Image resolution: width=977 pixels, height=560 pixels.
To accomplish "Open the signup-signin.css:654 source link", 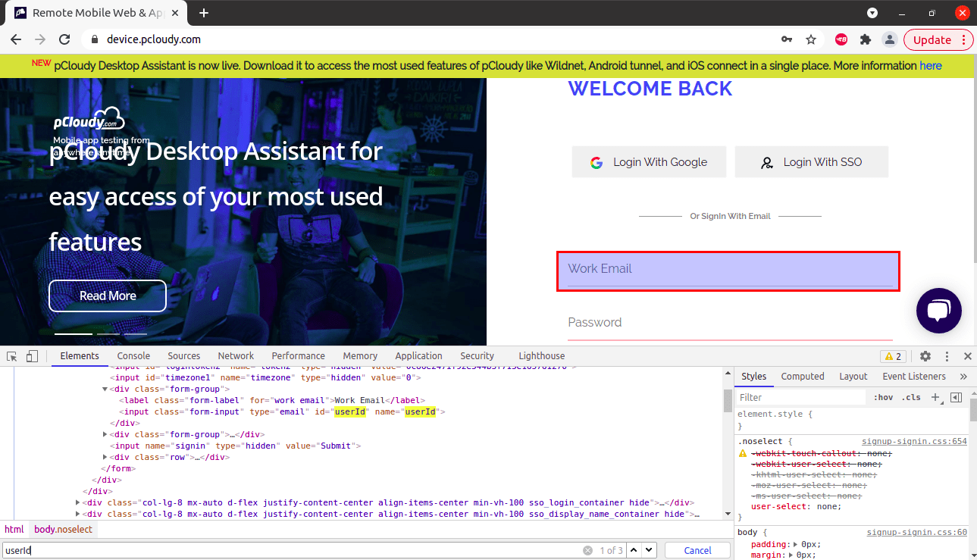I will click(x=914, y=441).
